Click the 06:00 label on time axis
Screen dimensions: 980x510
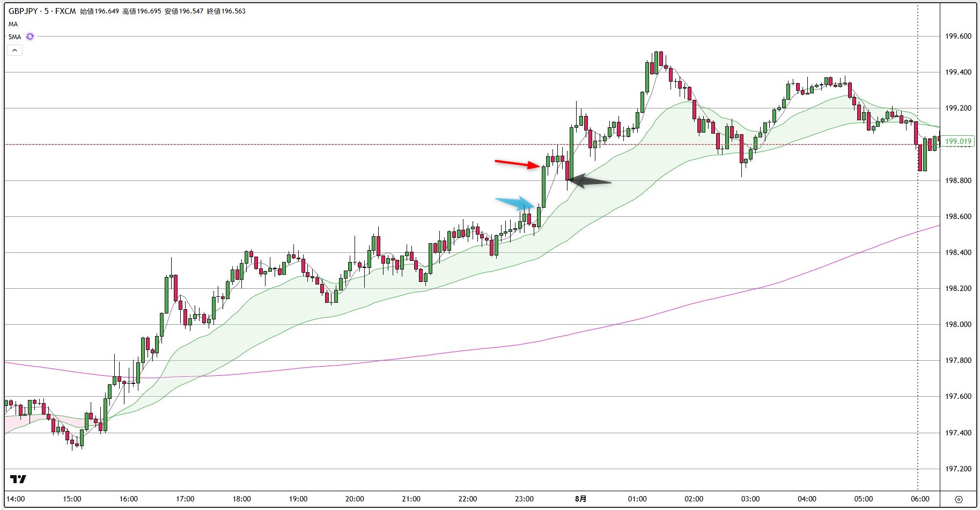920,499
